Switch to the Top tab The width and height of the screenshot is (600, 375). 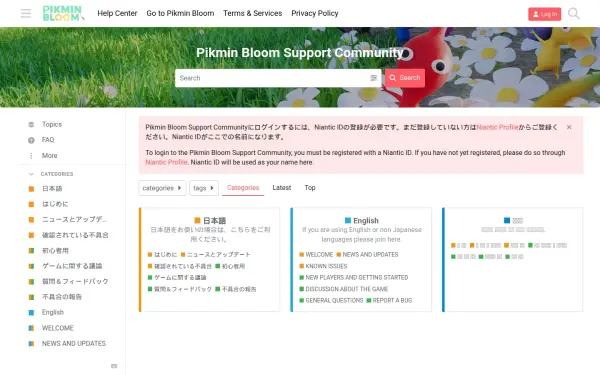point(310,188)
